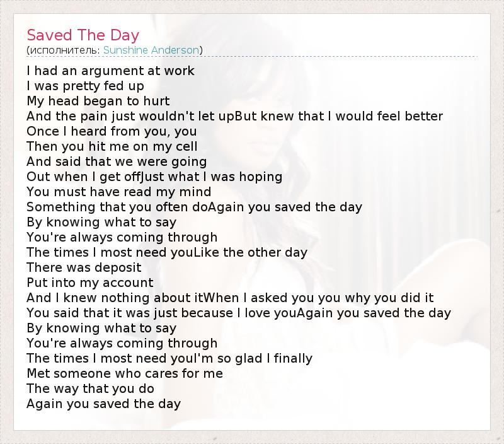504x444 pixels.
Task: Click "You must have read my mind"
Action: (118, 192)
